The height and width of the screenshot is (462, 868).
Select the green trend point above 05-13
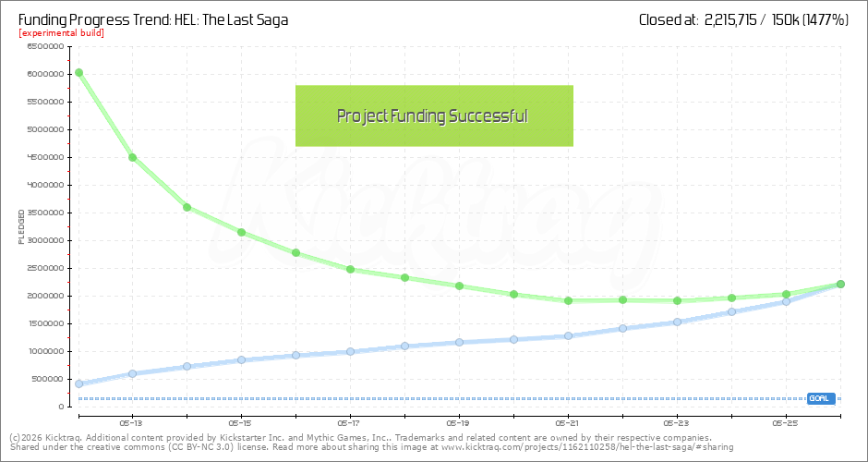(x=133, y=157)
